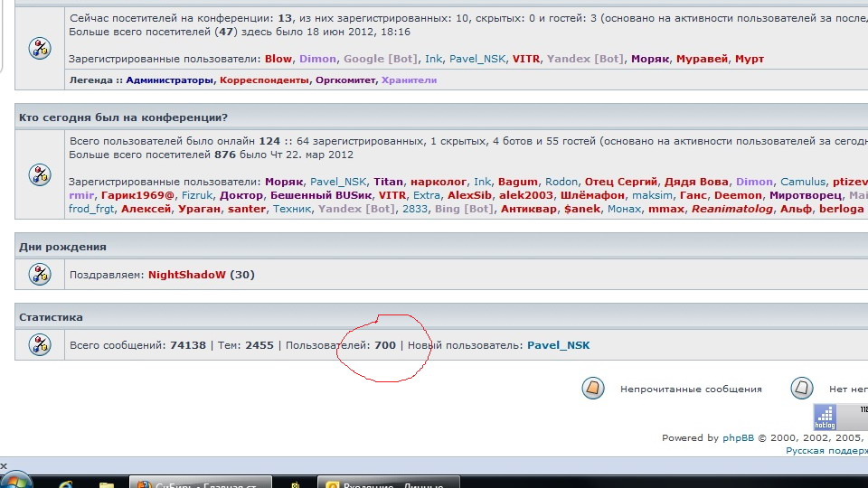The width and height of the screenshot is (868, 488).
Task: Launch Internet Explorer from the taskbar
Action: [x=67, y=484]
